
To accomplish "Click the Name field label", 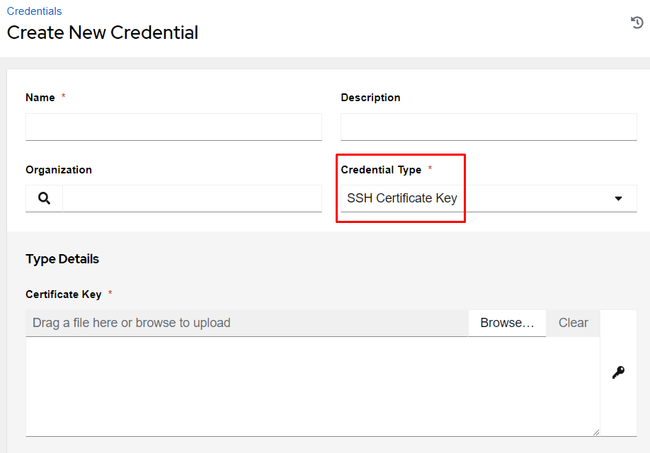I will coord(40,97).
